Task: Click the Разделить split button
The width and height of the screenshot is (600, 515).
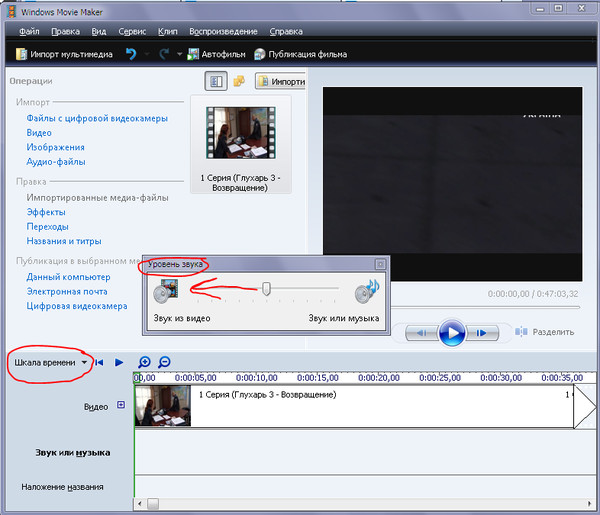Action: pos(545,332)
